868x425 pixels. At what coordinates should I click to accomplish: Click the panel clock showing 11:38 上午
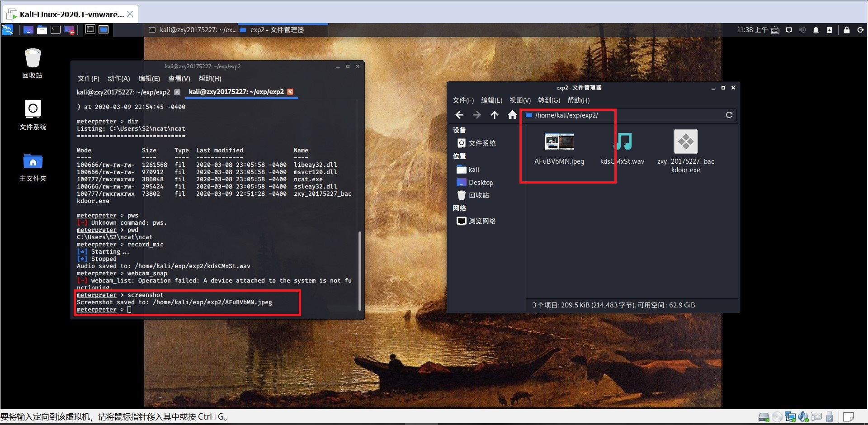click(752, 30)
